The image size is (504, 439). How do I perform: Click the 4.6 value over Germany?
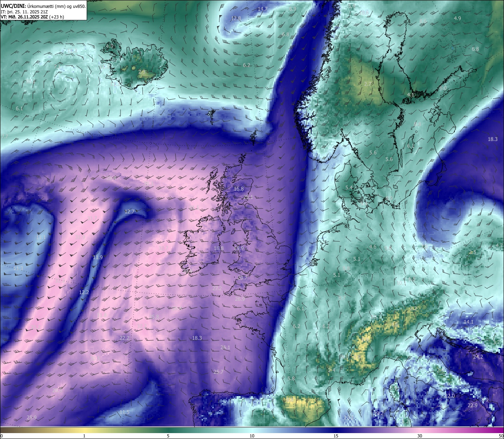[x=372, y=247]
